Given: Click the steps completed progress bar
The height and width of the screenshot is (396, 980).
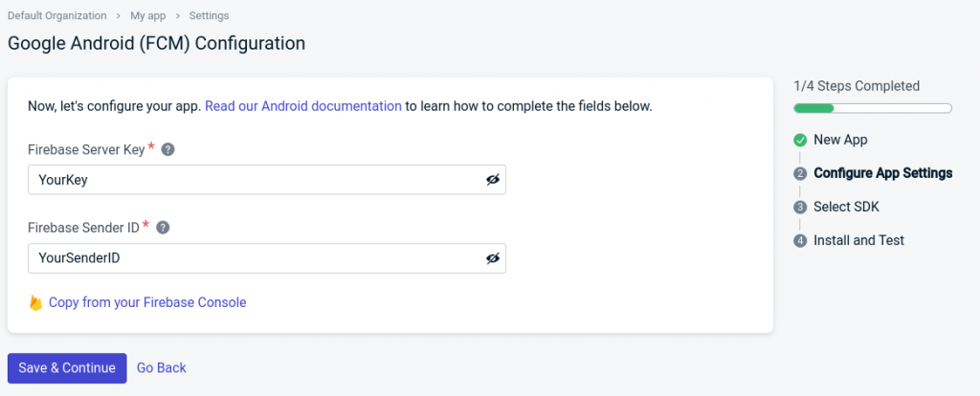Looking at the screenshot, I should 872,108.
